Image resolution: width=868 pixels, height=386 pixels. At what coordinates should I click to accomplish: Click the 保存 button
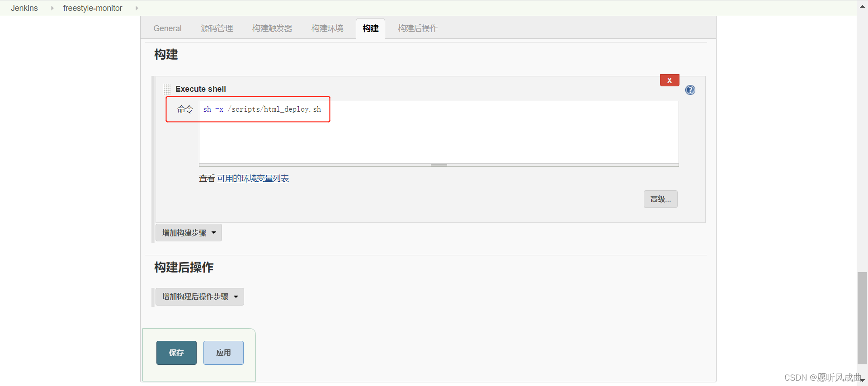tap(176, 353)
